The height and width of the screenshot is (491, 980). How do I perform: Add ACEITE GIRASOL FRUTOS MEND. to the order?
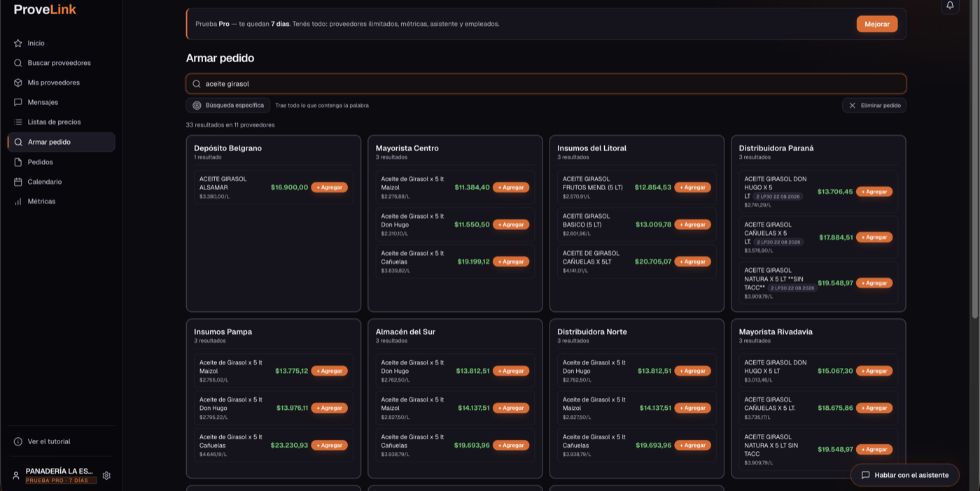692,187
